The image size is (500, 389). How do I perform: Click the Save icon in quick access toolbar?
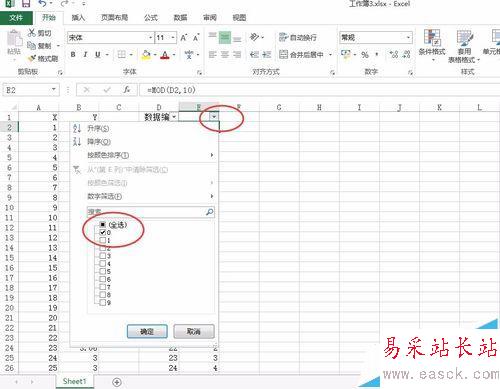(26, 4)
